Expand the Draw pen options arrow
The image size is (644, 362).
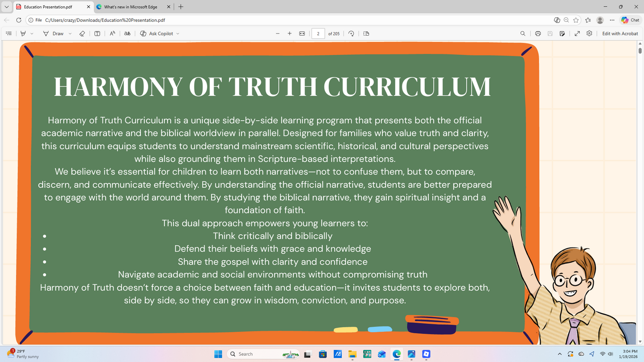point(70,33)
